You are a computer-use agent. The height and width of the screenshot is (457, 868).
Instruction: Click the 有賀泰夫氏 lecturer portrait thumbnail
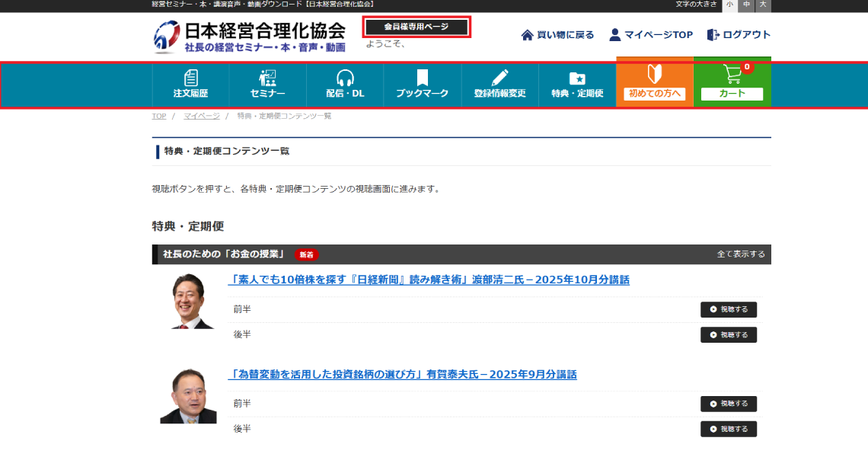(188, 396)
